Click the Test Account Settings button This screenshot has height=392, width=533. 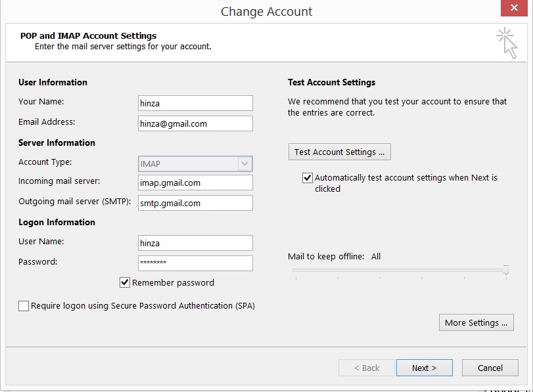[x=339, y=152]
